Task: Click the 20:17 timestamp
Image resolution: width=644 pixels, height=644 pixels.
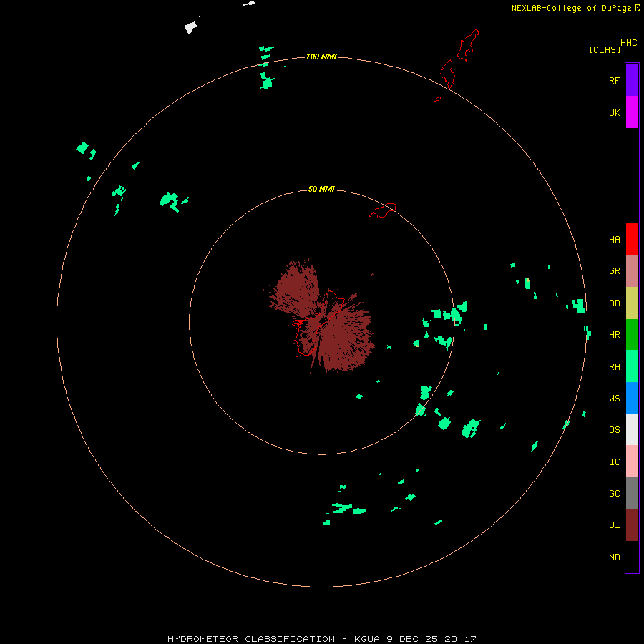Action: click(460, 639)
